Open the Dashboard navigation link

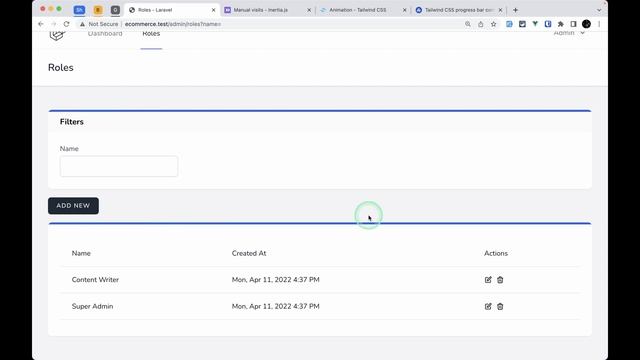coord(105,34)
